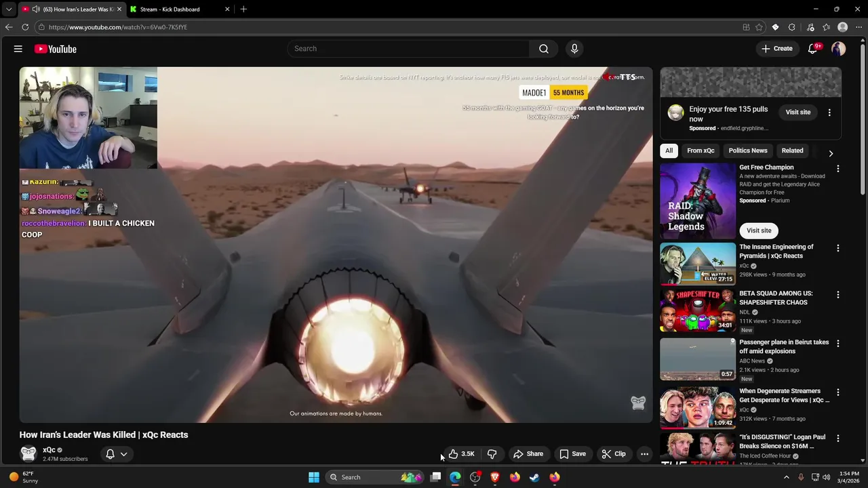Open BETA SQUAD AMONG US video thumbnail
Image resolution: width=868 pixels, height=488 pixels.
(698, 310)
